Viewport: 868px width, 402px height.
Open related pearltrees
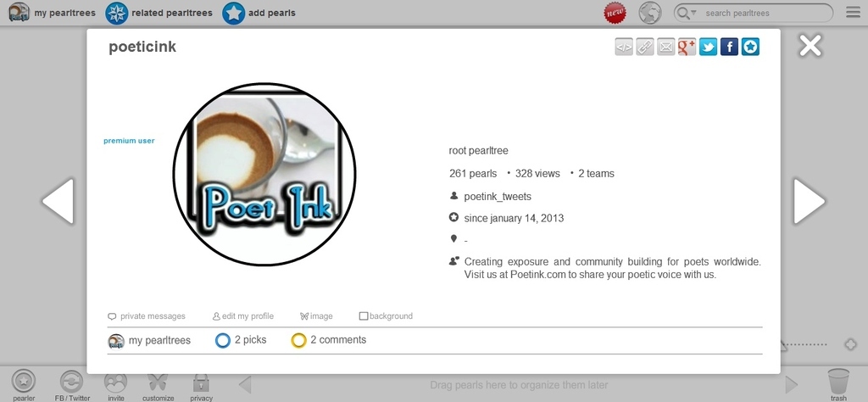click(159, 13)
